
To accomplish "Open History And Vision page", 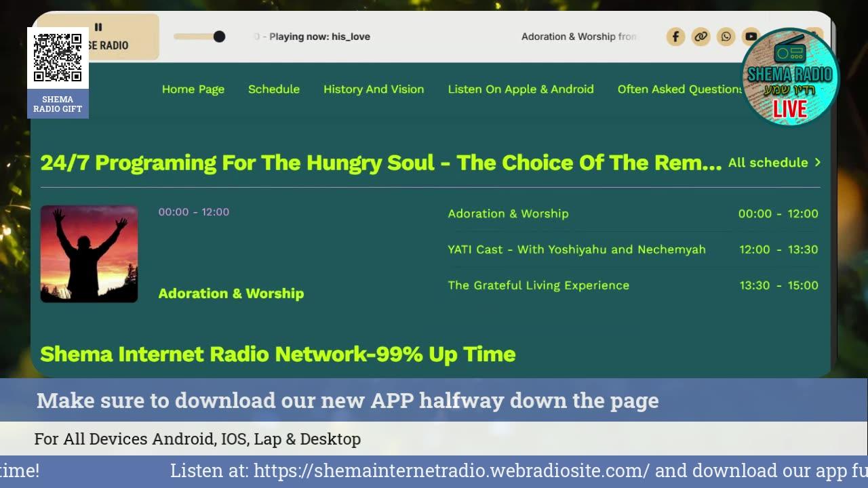I will click(374, 89).
